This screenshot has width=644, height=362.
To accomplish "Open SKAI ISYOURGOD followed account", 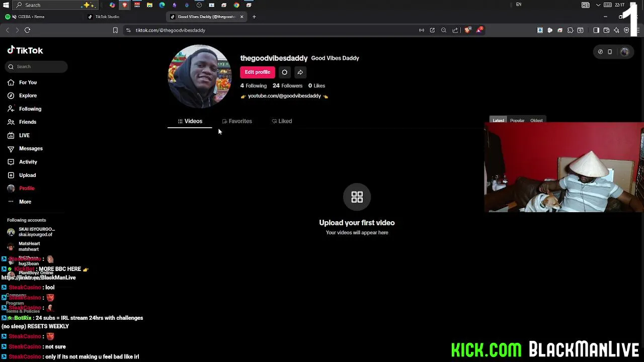I will click(31, 232).
